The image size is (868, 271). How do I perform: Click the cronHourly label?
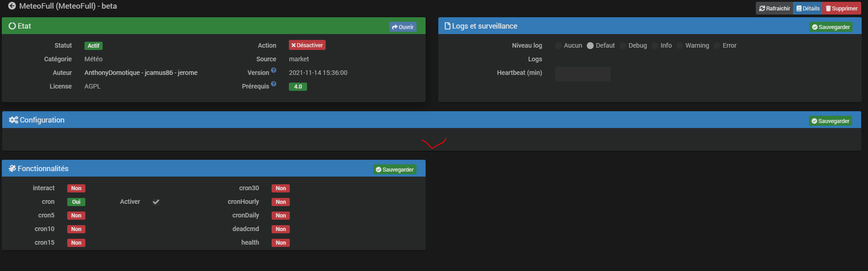(x=243, y=202)
